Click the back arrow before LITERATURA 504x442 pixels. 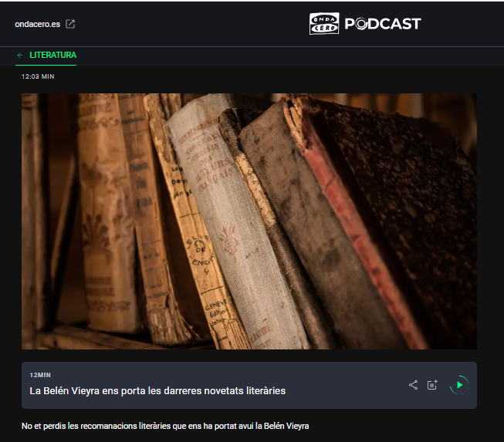pyautogui.click(x=20, y=56)
